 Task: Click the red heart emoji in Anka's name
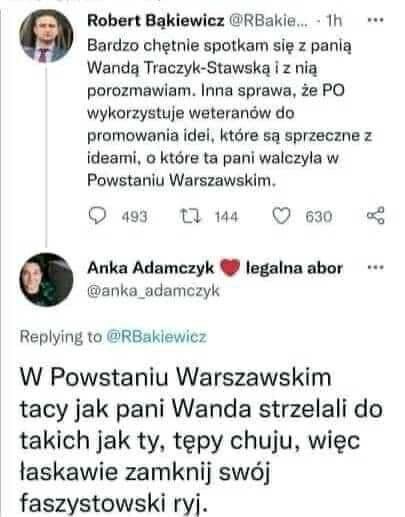coord(230,268)
